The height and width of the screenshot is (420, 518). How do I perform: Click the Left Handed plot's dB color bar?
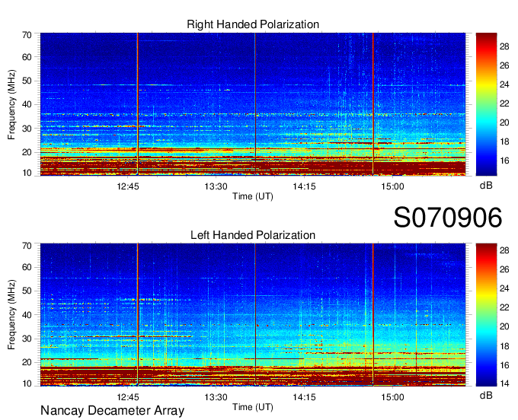coord(486,315)
